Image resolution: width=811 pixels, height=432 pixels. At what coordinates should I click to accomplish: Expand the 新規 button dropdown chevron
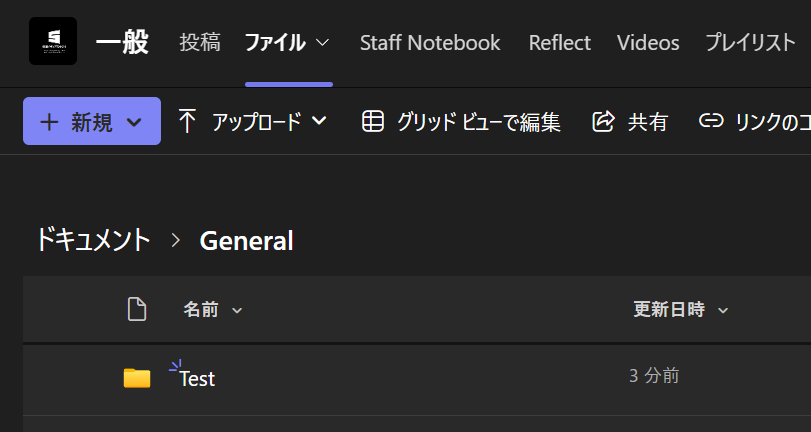tap(135, 122)
